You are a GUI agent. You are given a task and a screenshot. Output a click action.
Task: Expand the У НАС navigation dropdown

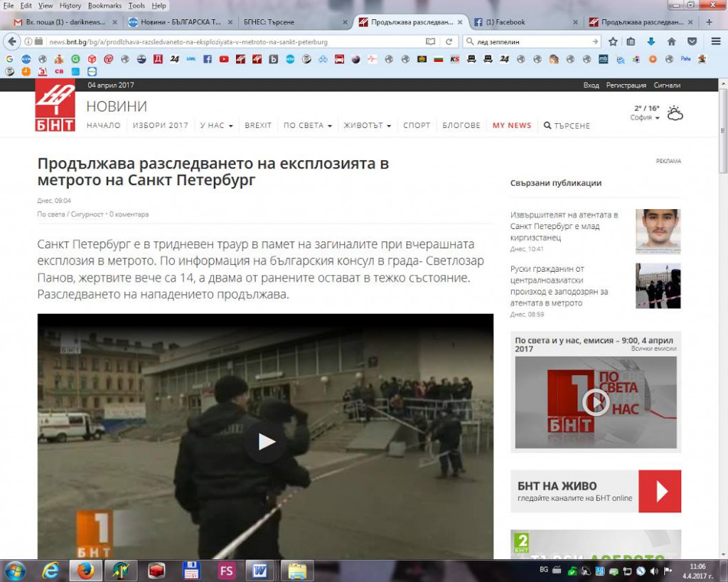click(216, 125)
